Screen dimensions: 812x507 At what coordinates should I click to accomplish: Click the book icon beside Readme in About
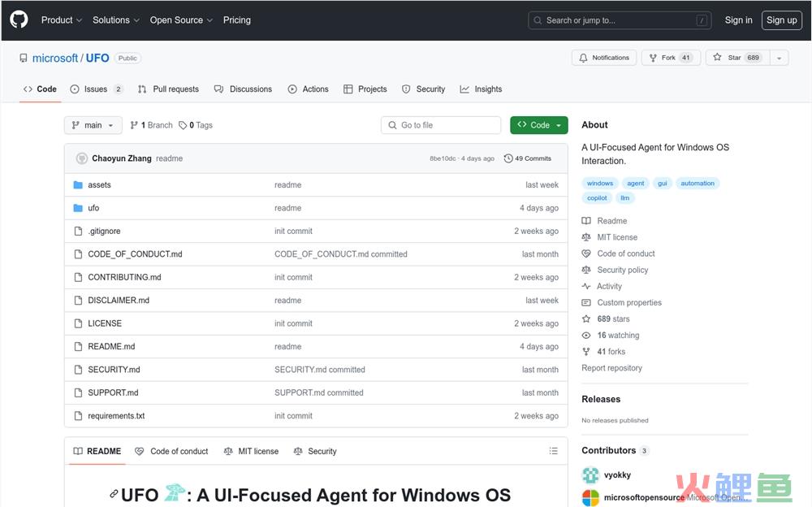[586, 221]
